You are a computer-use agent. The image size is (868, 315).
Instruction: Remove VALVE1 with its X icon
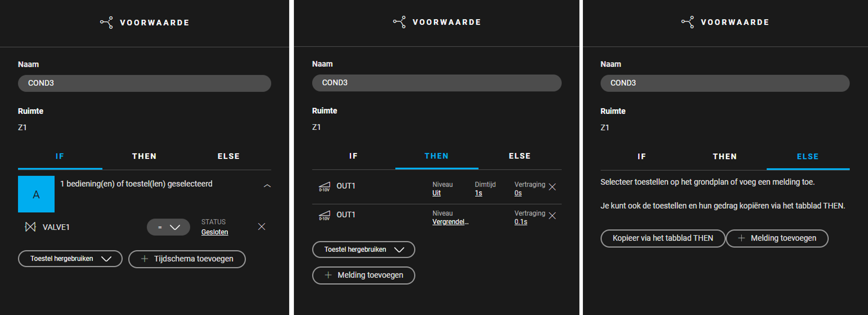261,226
